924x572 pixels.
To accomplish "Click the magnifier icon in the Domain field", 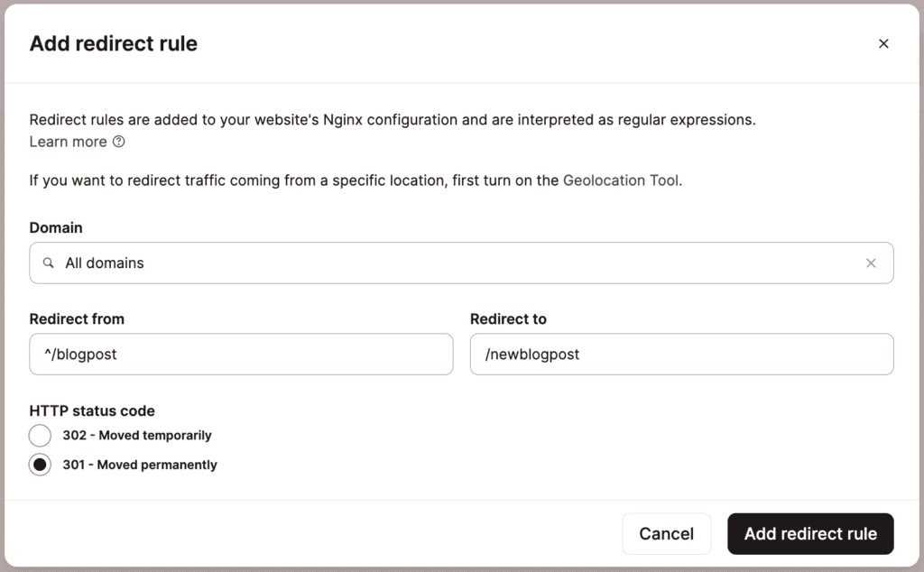I will pos(48,263).
